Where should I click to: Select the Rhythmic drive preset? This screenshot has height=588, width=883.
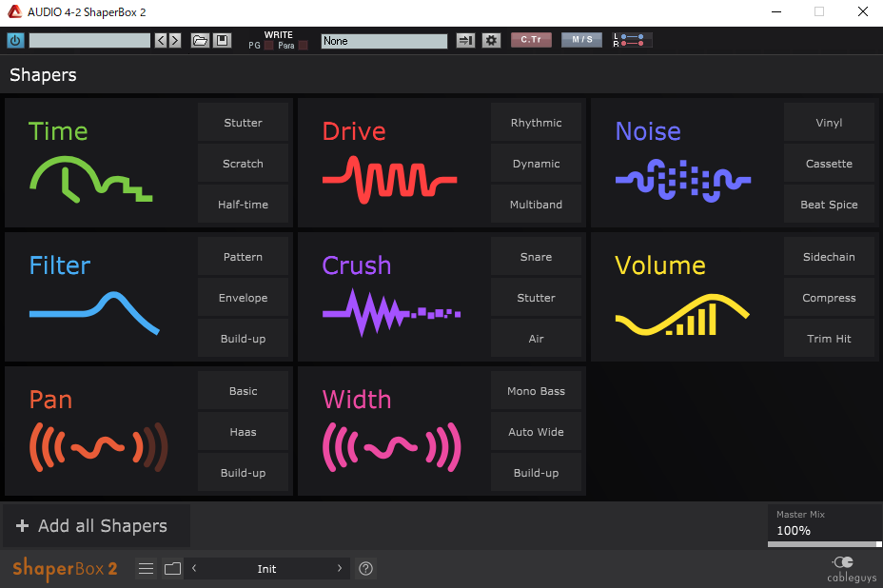click(536, 122)
